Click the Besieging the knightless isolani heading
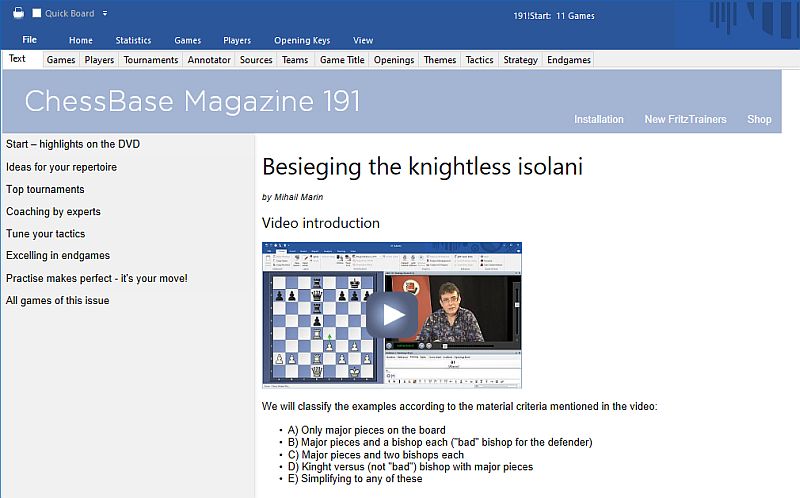The image size is (800, 498). click(x=422, y=167)
